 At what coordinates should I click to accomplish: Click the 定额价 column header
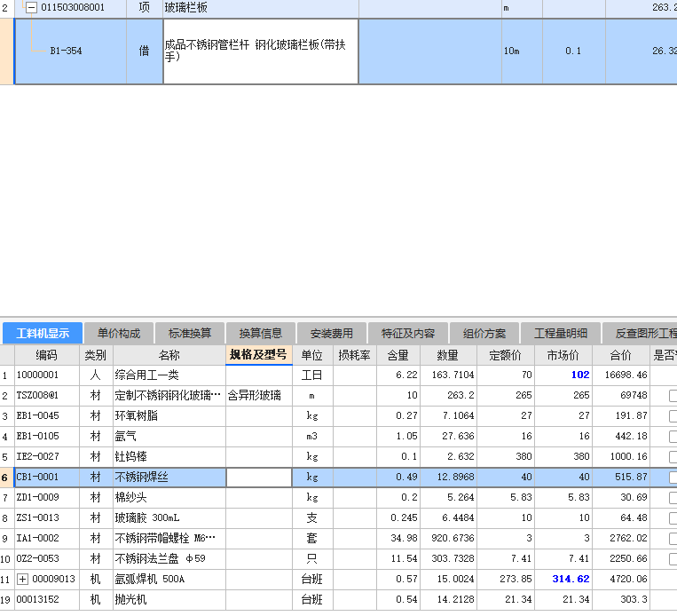tap(506, 355)
